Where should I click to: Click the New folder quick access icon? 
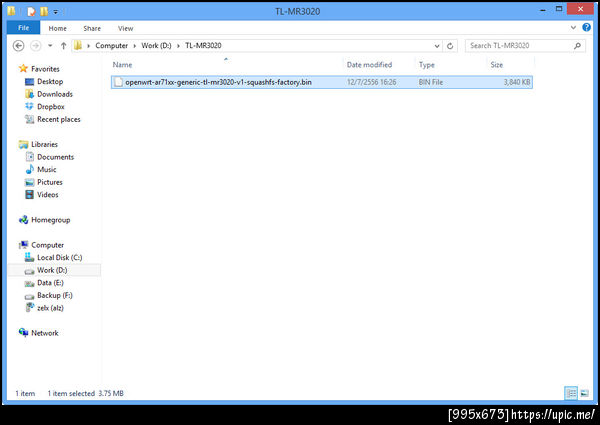point(44,11)
